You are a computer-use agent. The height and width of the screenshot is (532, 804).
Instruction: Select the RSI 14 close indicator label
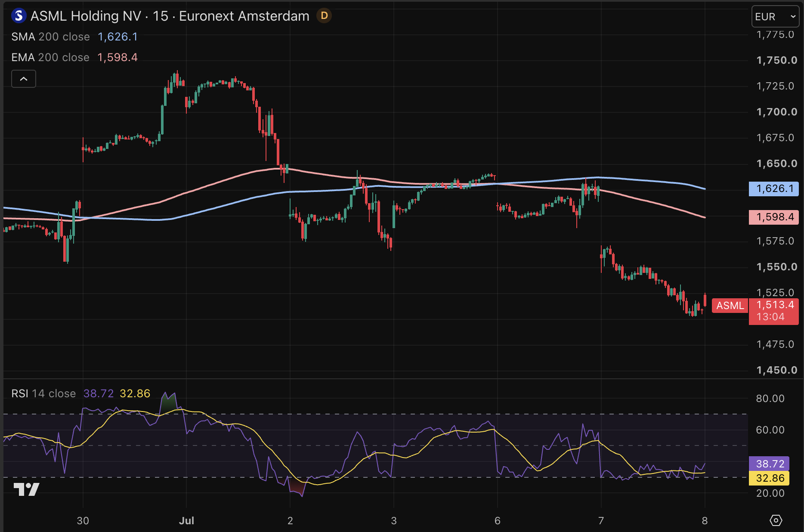(43, 393)
